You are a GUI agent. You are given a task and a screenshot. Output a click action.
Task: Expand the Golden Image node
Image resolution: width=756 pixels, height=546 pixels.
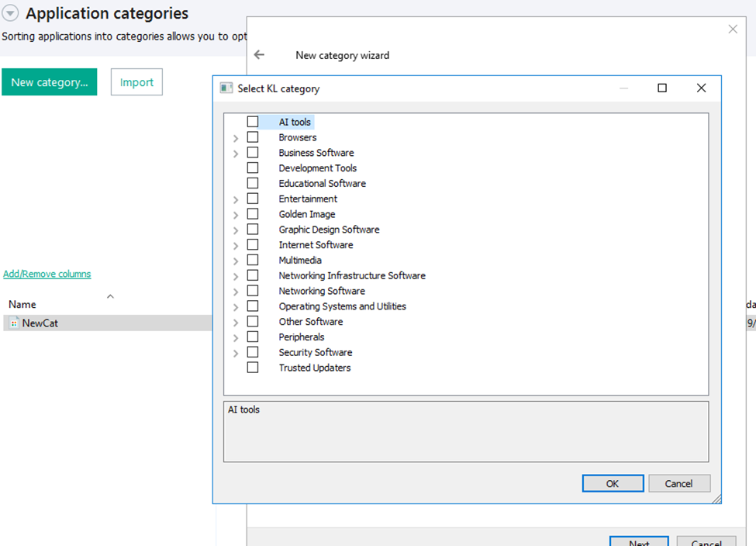[236, 215]
